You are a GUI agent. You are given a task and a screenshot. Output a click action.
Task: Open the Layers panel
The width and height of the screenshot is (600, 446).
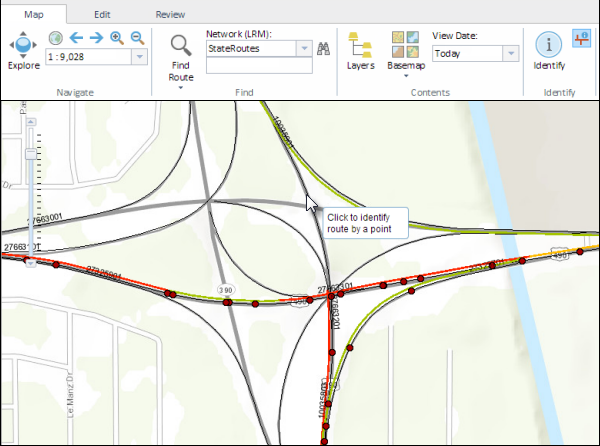click(x=360, y=48)
